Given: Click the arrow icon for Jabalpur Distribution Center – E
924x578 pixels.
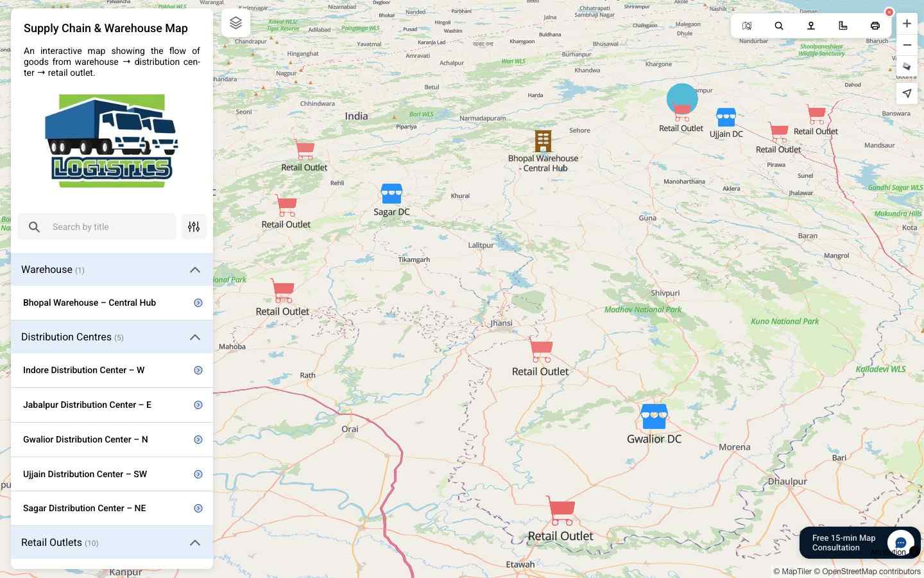Looking at the screenshot, I should tap(198, 405).
